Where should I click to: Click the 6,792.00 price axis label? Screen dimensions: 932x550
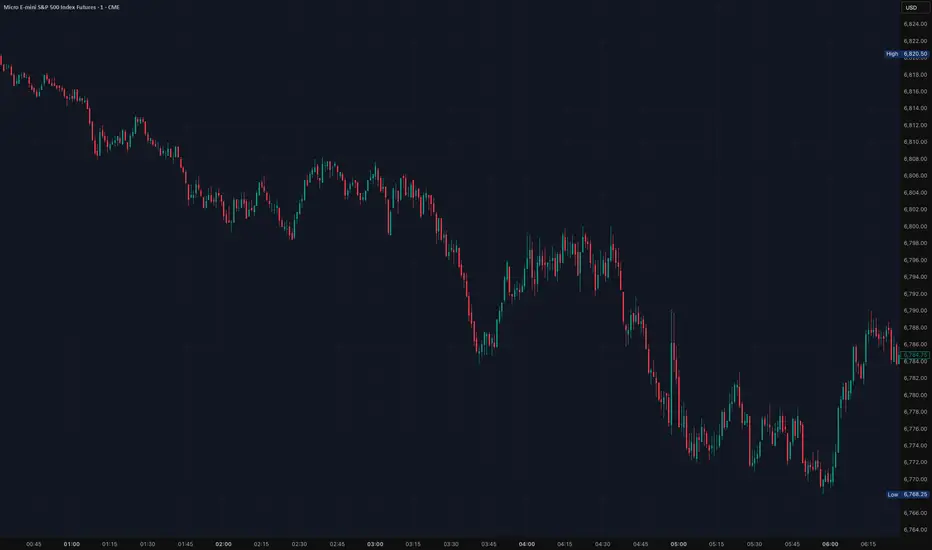point(915,294)
